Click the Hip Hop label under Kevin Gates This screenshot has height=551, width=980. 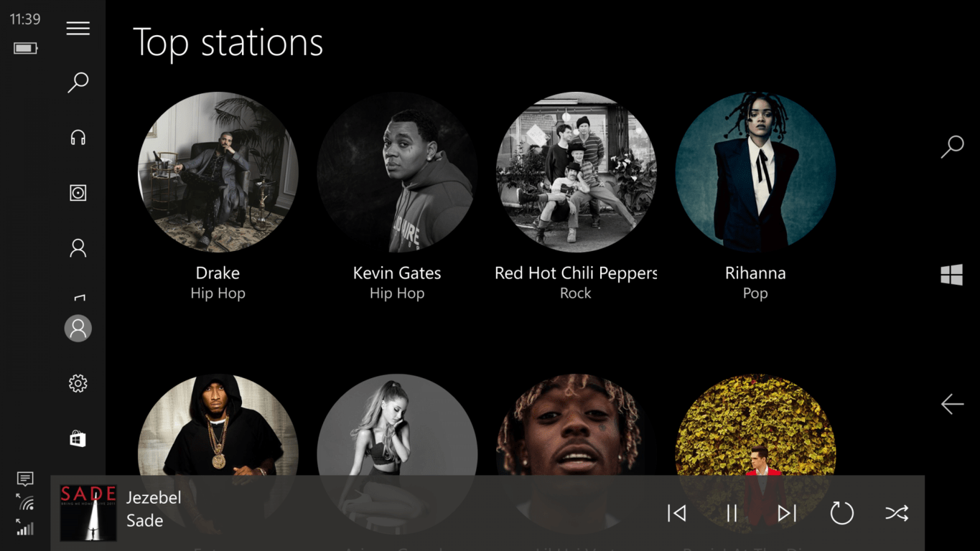coord(397,293)
